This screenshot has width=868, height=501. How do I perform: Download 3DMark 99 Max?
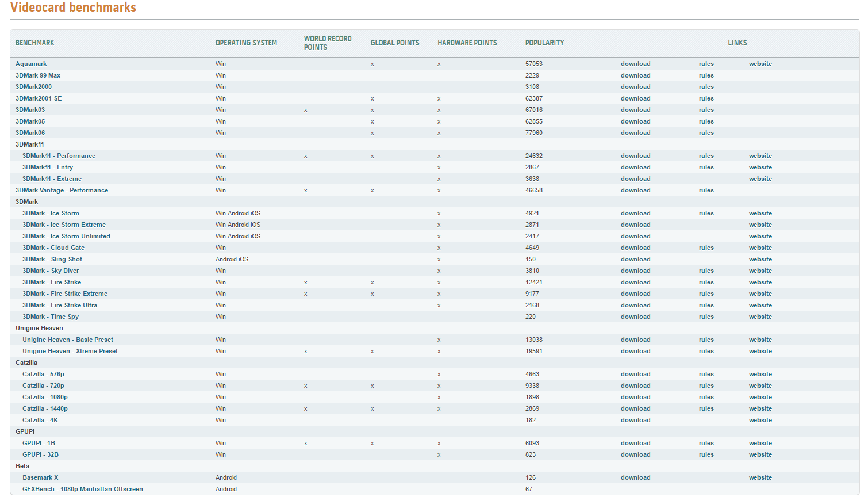[635, 75]
